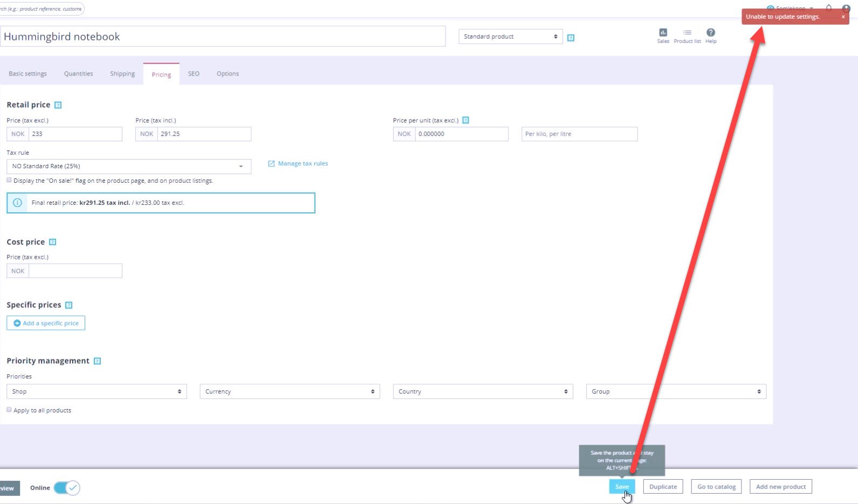
Task: Open the Standard product type dropdown
Action: coord(511,37)
